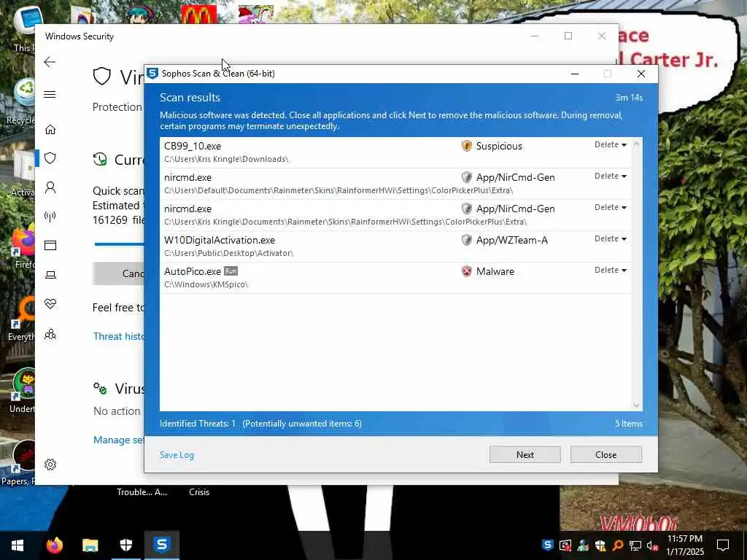Click the Cancel scan button in Windows Security
Viewport: 747px width, 560px height.
coord(118,273)
